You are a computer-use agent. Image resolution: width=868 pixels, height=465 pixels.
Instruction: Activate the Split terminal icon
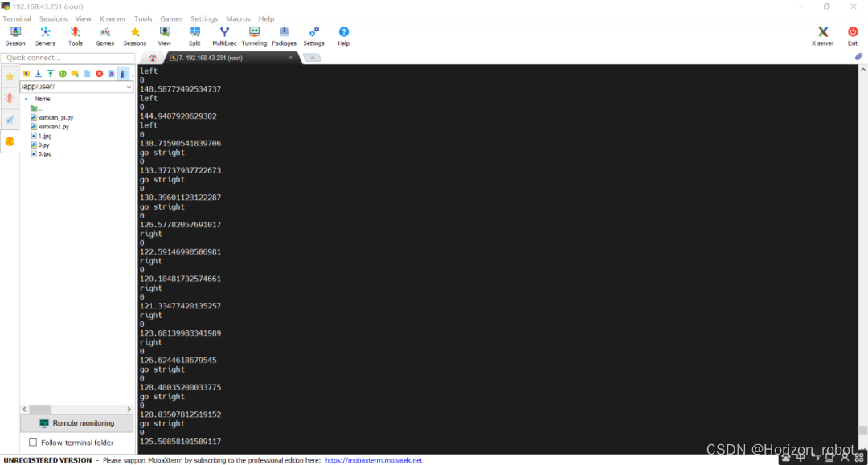(x=194, y=36)
